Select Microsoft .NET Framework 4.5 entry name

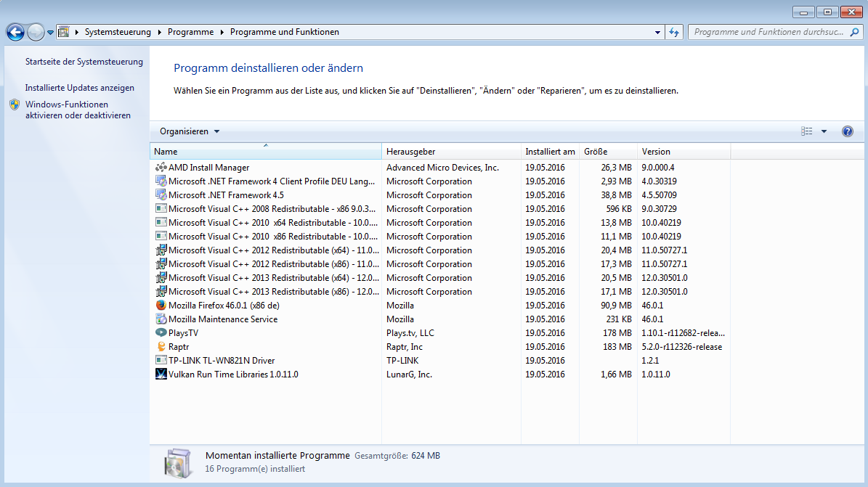pyautogui.click(x=226, y=195)
